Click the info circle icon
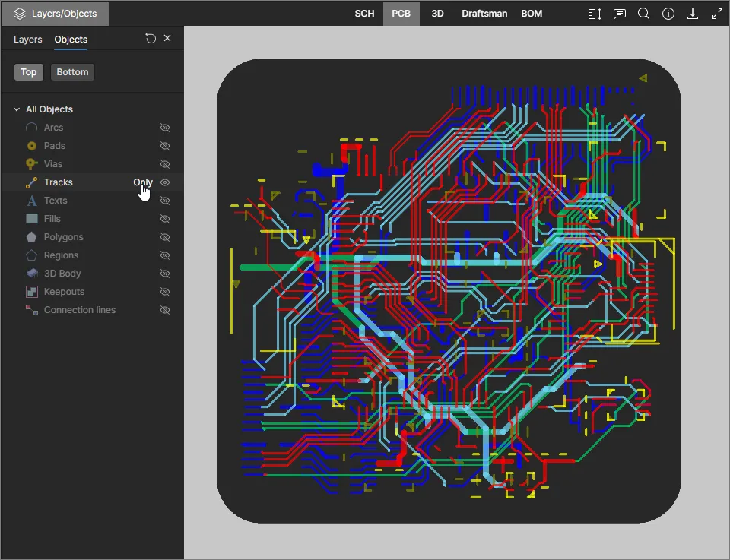 point(668,14)
